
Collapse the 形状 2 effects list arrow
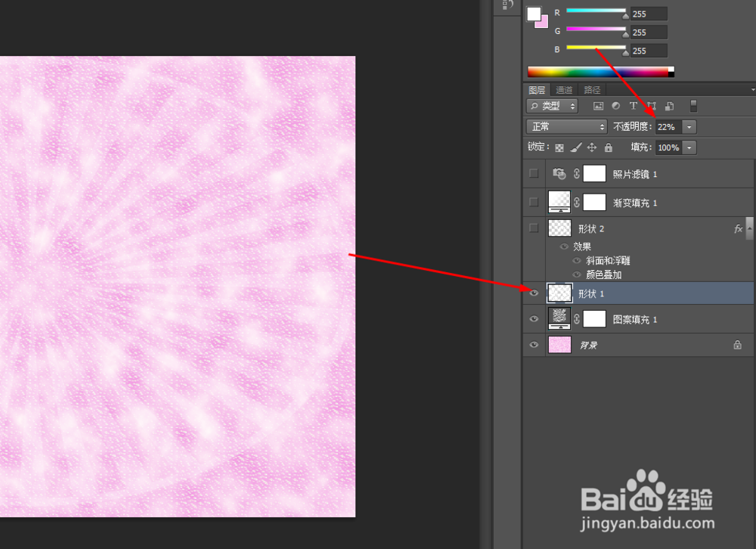pos(749,228)
